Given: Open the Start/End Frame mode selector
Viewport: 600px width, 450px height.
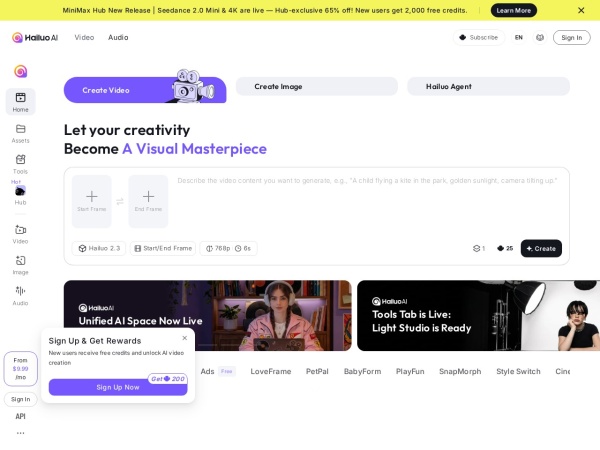Looking at the screenshot, I should (x=163, y=248).
